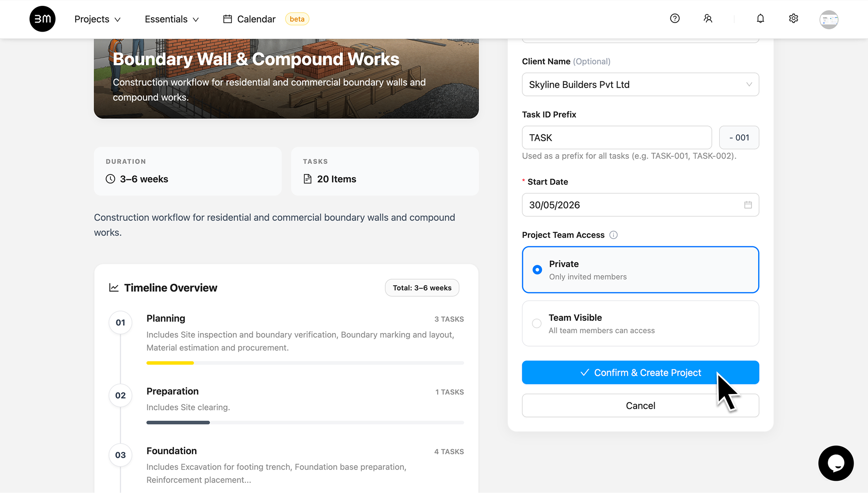The width and height of the screenshot is (868, 493).
Task: Expand the Projects menu
Action: [x=97, y=19]
